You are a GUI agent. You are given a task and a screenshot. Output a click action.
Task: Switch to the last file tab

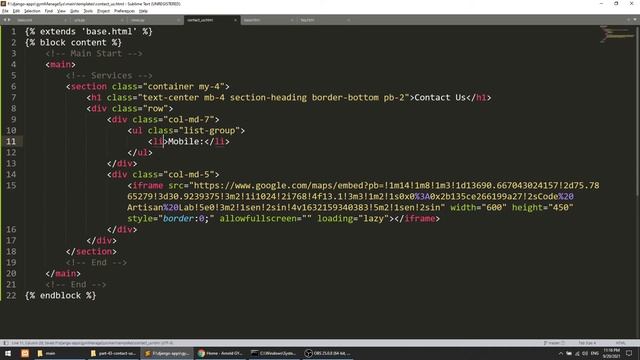click(x=324, y=20)
